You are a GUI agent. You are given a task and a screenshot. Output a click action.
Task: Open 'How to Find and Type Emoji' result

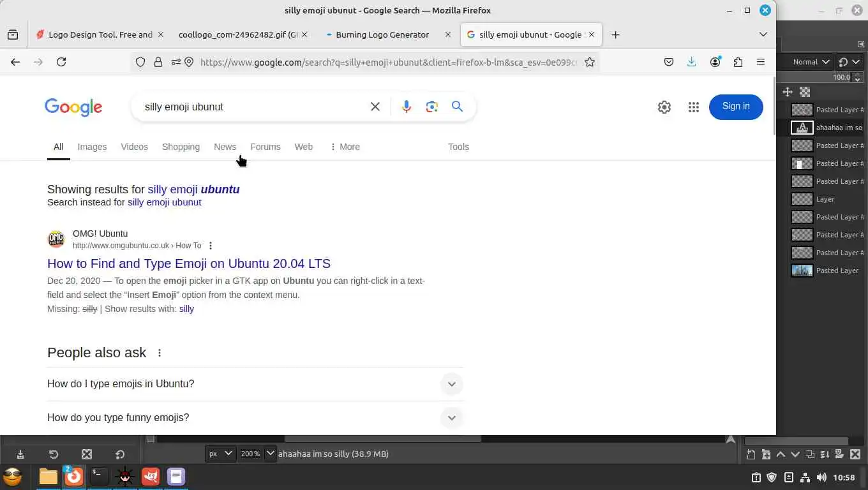pos(189,264)
